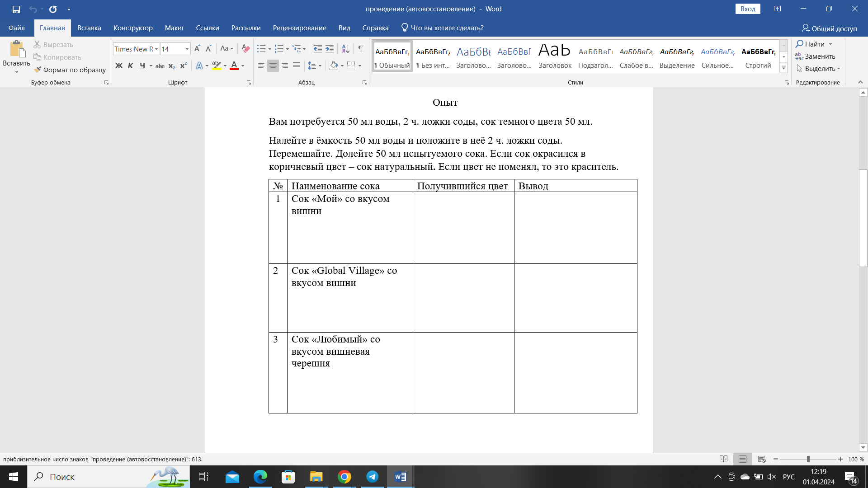Decrease font size with the shrink font icon
This screenshot has height=488, width=868.
(208, 49)
